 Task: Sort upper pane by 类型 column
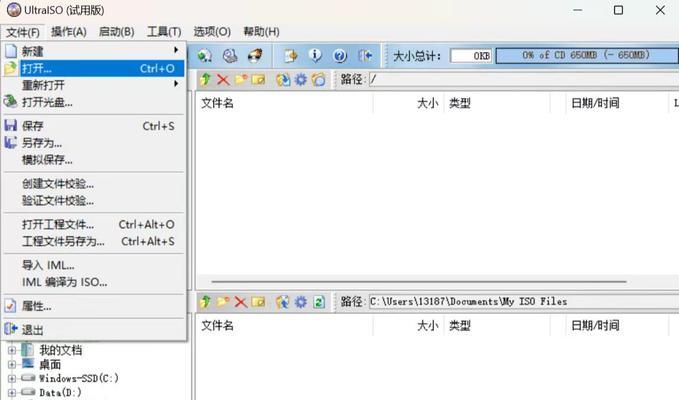tap(497, 103)
